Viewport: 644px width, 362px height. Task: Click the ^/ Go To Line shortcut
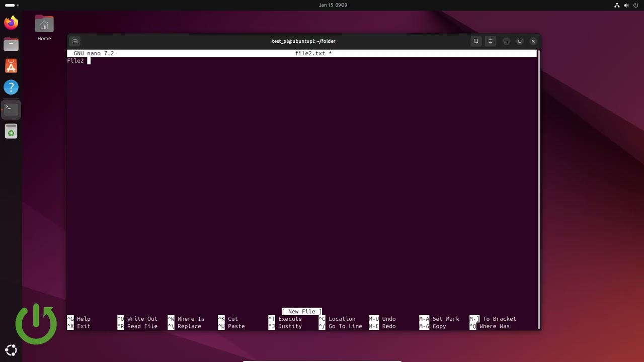point(341,326)
